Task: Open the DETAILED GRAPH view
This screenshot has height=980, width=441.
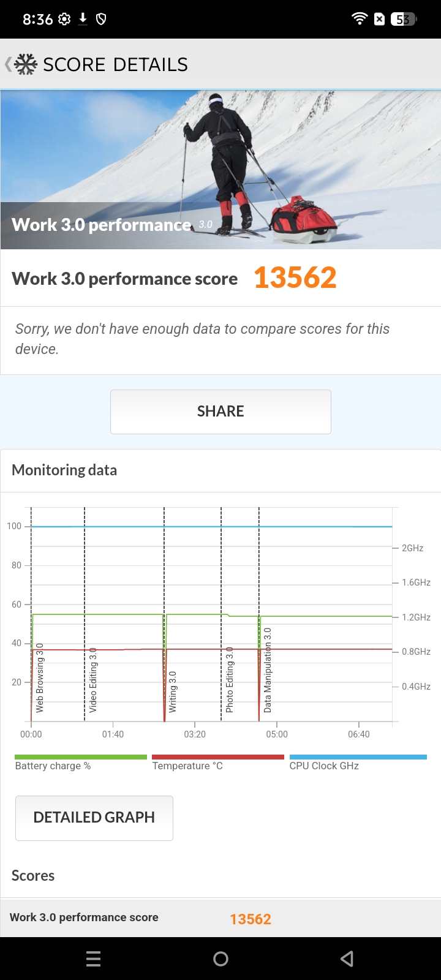Action: coord(94,818)
